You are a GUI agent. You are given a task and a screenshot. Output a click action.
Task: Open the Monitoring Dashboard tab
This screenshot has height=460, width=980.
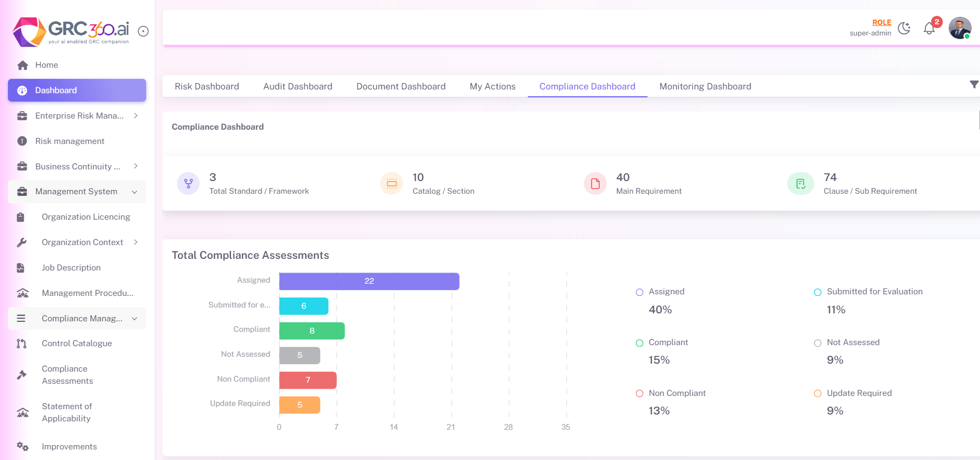[705, 86]
